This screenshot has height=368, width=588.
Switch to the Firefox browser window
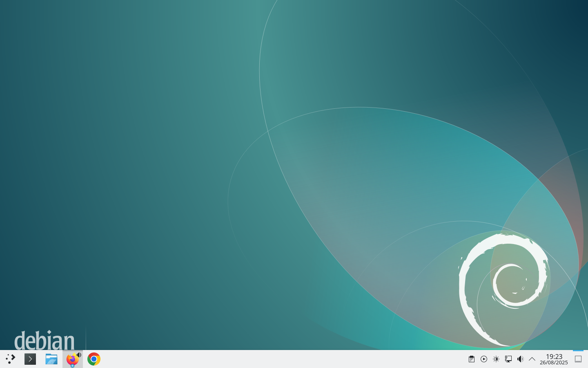[72, 359]
